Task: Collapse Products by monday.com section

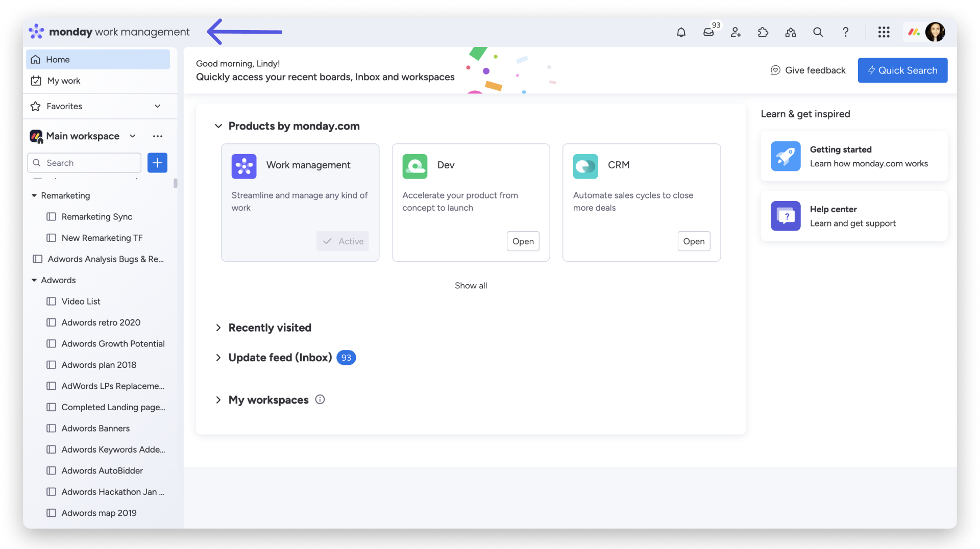Action: pos(218,126)
